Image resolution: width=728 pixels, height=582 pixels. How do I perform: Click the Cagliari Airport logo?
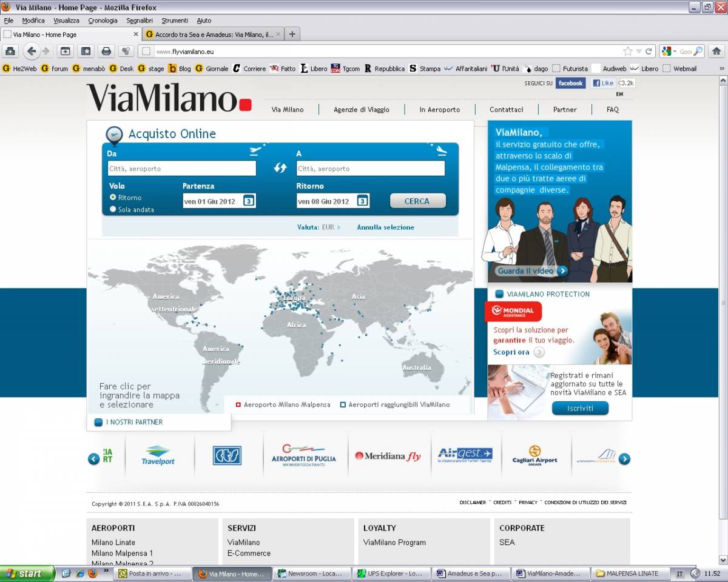point(534,455)
